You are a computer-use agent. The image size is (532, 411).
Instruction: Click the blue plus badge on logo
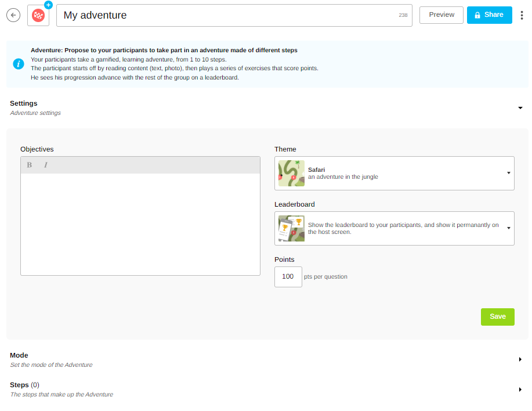click(48, 5)
